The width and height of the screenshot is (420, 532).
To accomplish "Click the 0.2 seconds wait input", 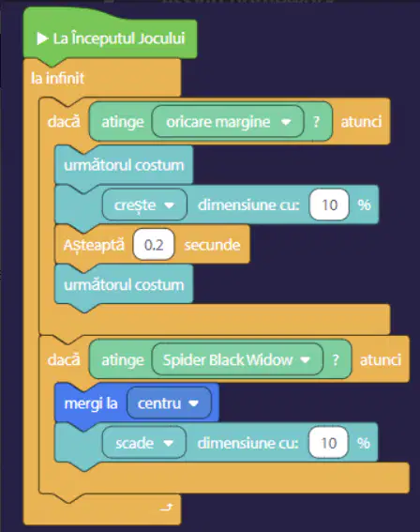I will click(154, 245).
